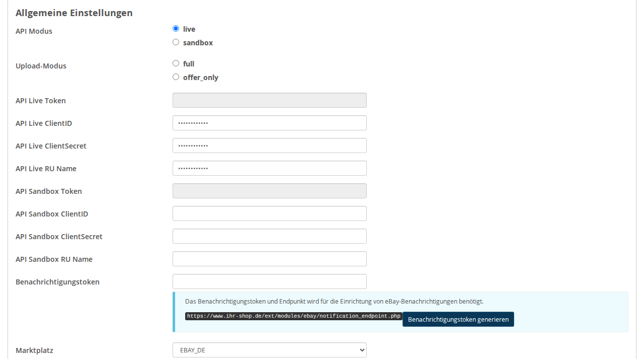Screen dimensions: 644x359
Task: Click the Benachrichtigungstoken label
Action: [x=57, y=282]
